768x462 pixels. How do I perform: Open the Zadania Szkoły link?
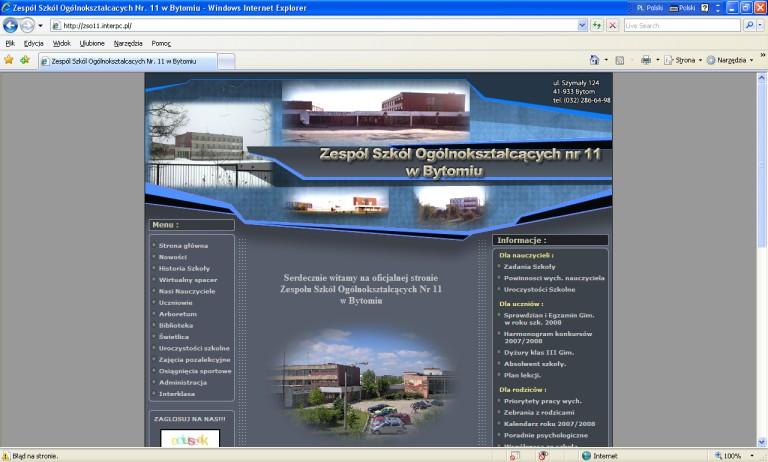tap(529, 267)
